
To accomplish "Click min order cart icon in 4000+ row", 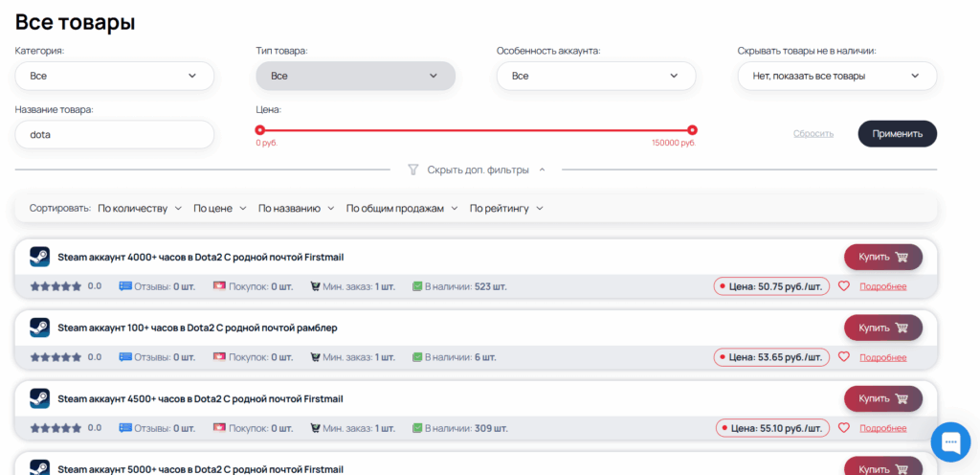I will coord(315,286).
